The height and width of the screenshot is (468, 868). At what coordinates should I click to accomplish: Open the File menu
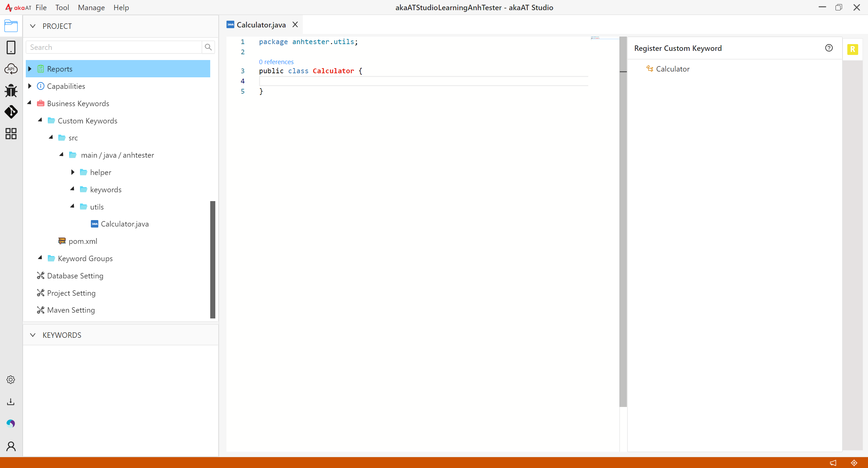pos(41,7)
